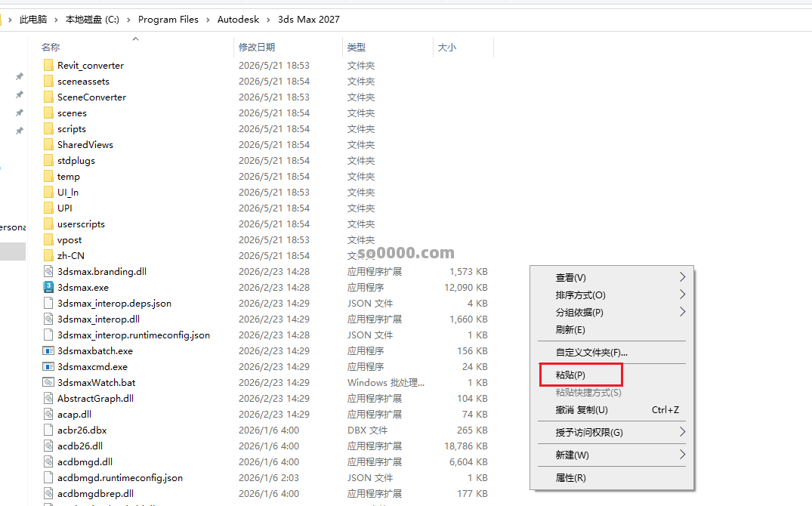This screenshot has height=506, width=812.
Task: Expand the 分组依据(P) submenu arrow
Action: tap(682, 312)
